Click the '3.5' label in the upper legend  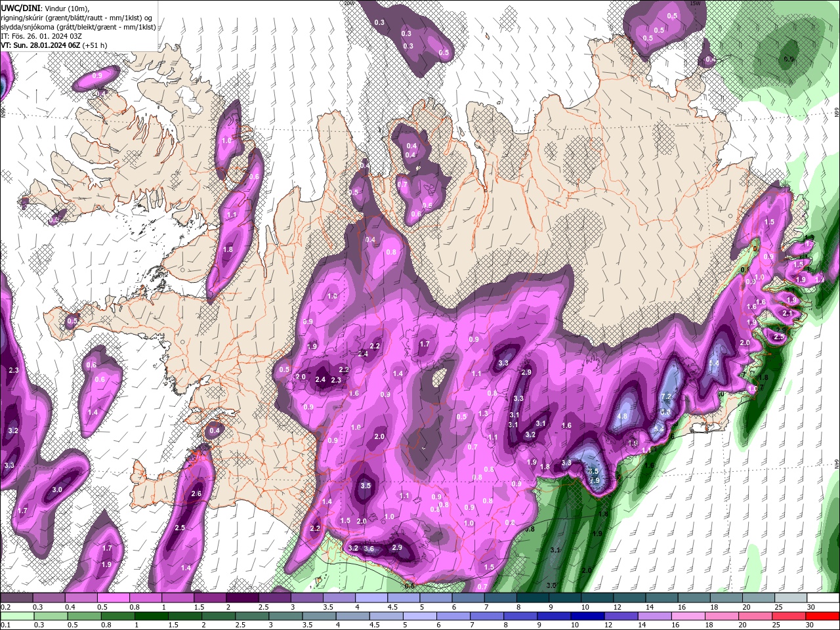(327, 607)
